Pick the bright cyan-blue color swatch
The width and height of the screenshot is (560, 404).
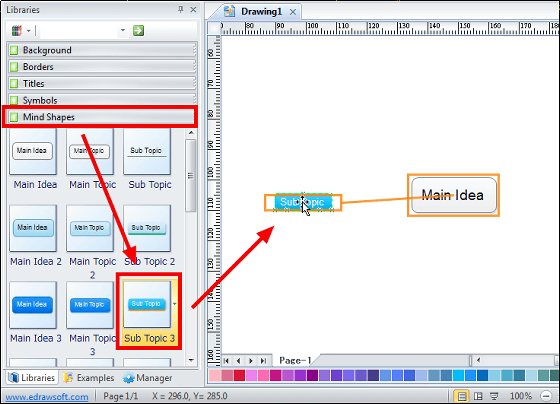point(458,375)
